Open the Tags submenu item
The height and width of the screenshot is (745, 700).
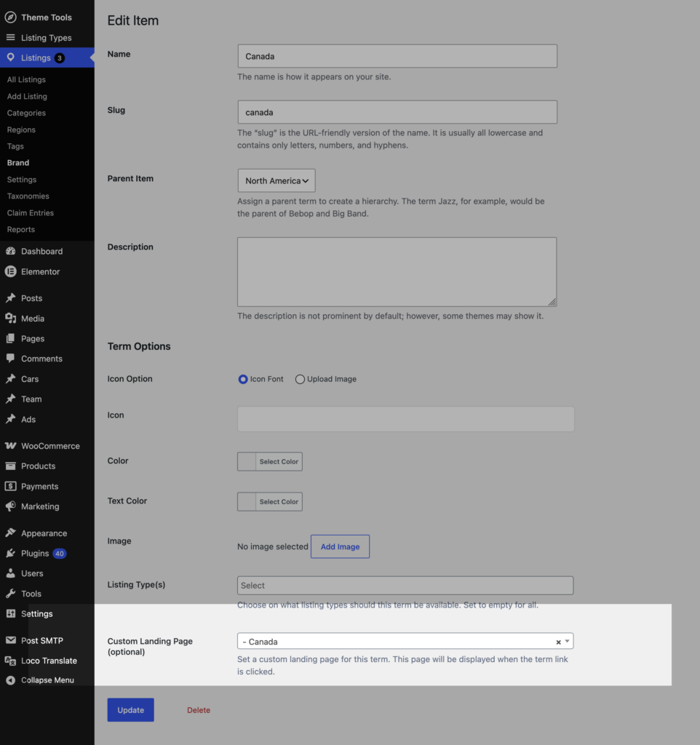click(15, 146)
